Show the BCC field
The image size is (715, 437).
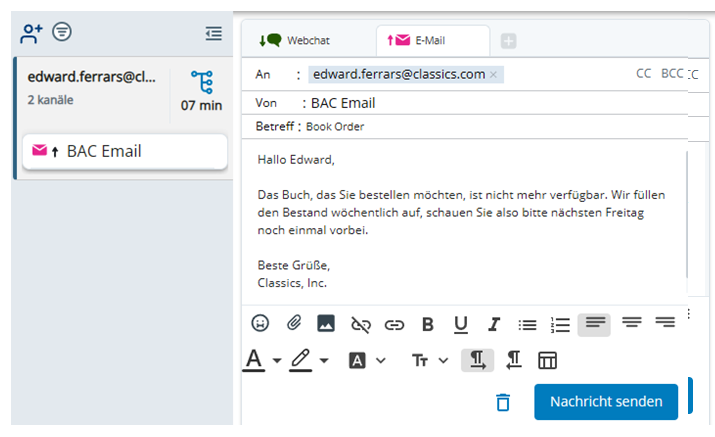(x=672, y=73)
